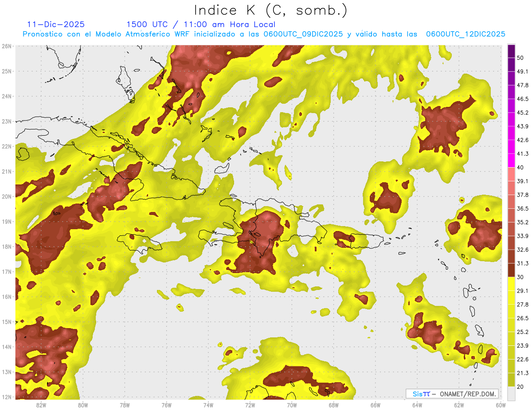Click the '19N' latitude axis label
This screenshot has width=532, height=411.
[7, 222]
